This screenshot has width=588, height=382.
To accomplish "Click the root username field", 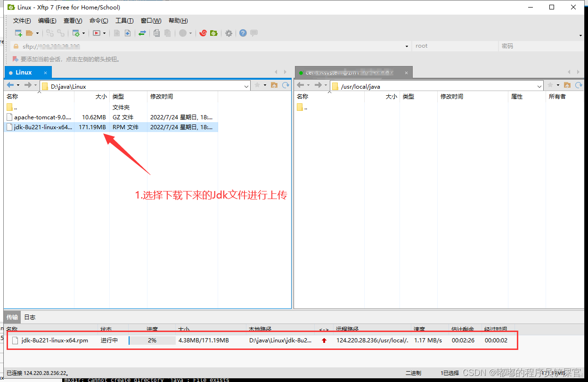I will (455, 46).
